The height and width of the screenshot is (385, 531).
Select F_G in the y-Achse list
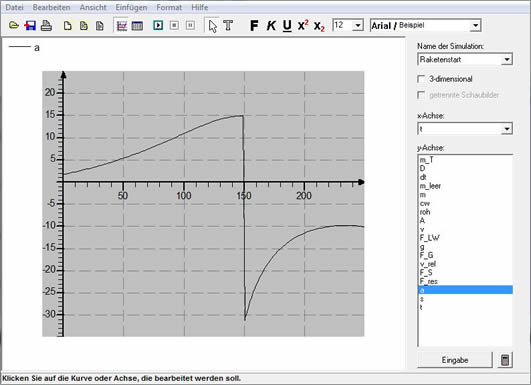coord(466,255)
